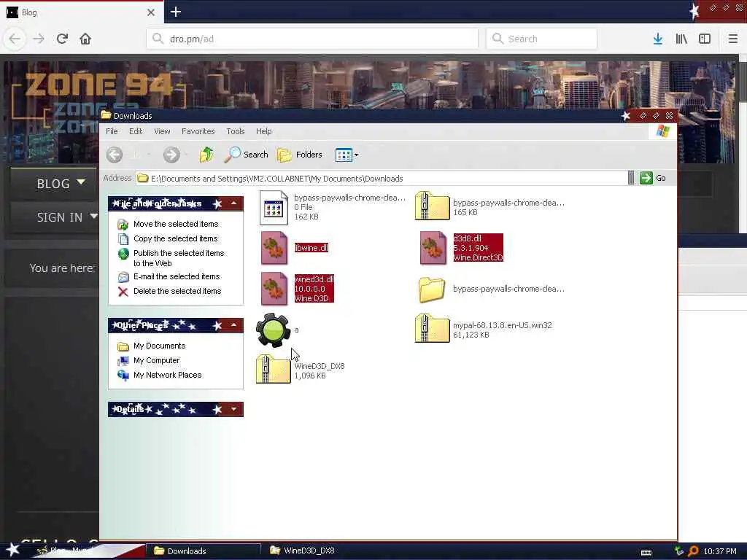Viewport: 747px width, 560px height.
Task: Select the wined3d.dll file icon
Action: click(x=274, y=289)
